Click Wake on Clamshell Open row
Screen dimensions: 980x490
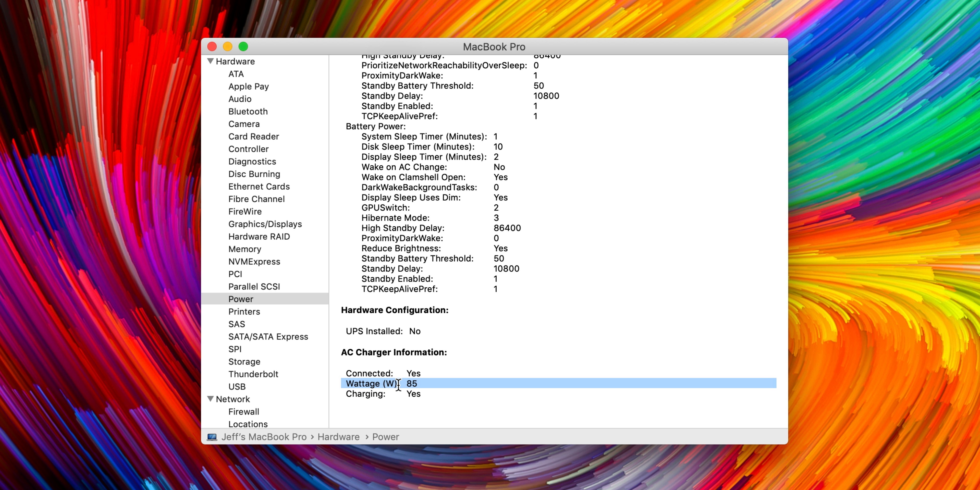[x=434, y=177]
